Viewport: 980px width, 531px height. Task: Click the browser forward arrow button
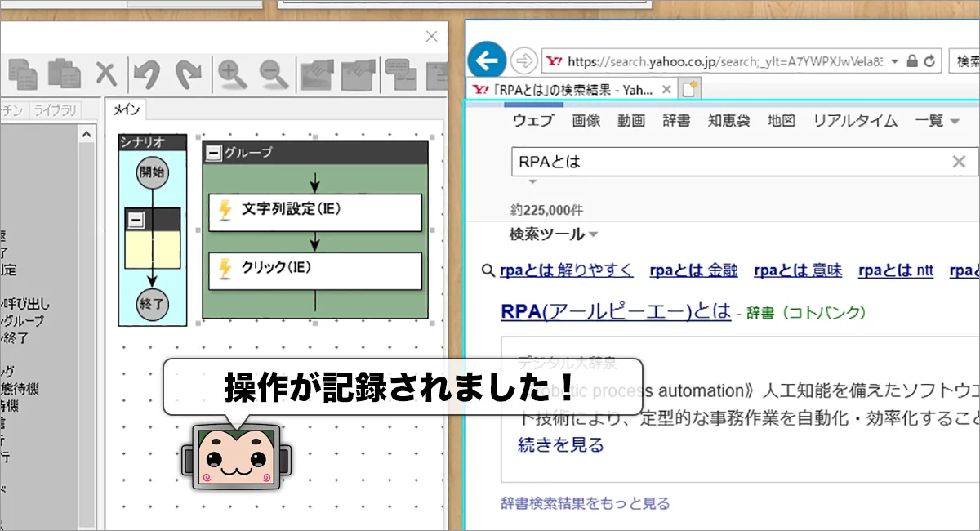coord(523,60)
